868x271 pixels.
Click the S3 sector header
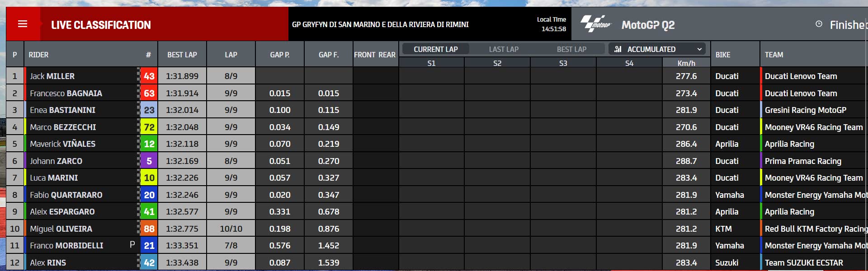pyautogui.click(x=563, y=63)
